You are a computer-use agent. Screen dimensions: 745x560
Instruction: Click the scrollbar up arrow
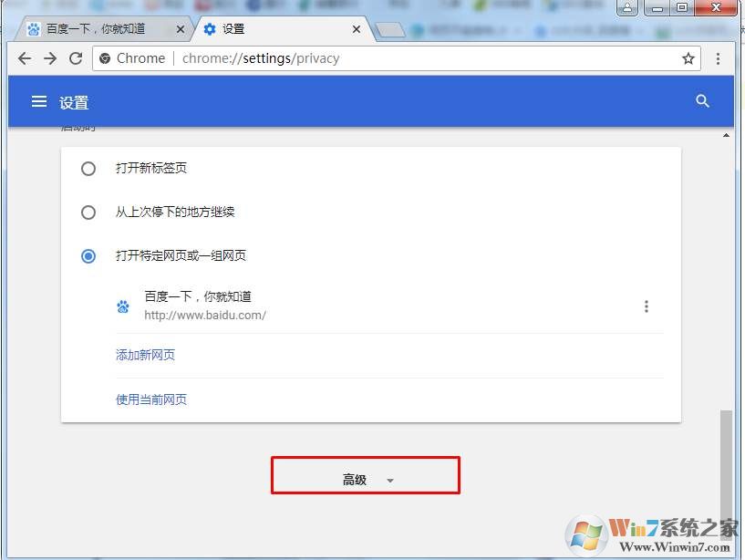(x=726, y=136)
